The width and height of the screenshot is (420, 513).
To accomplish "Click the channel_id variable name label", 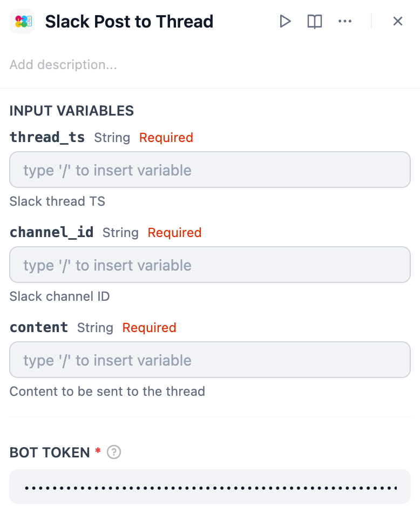I will click(x=52, y=233).
